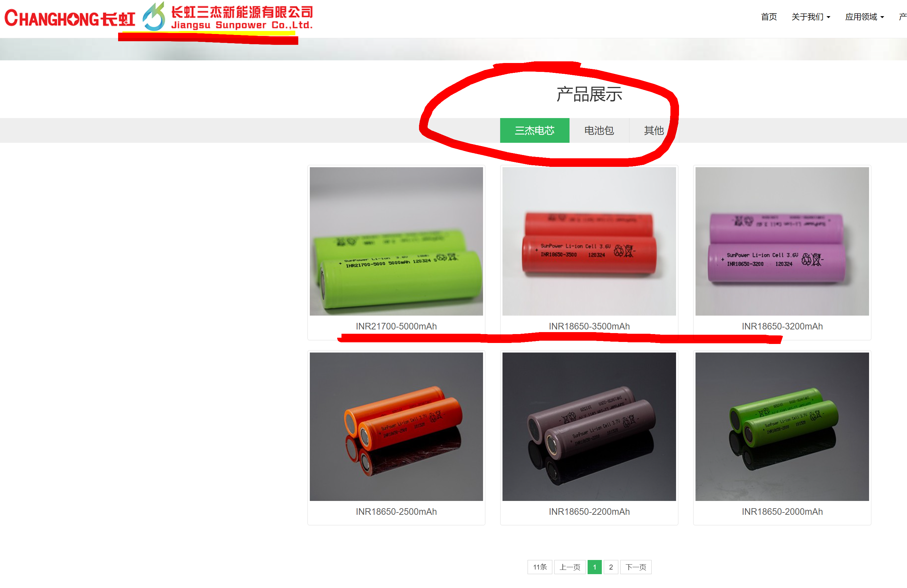This screenshot has width=907, height=588.
Task: Switch to the 其他 tab
Action: 654,130
